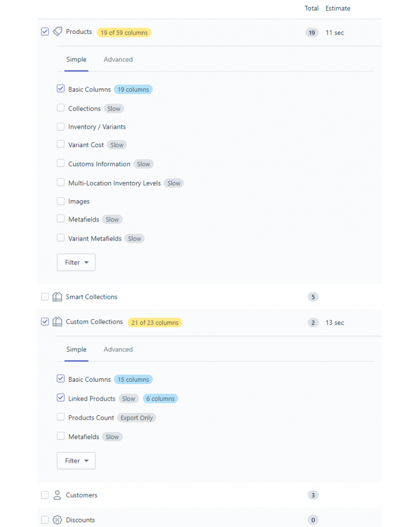
Task: Click the Smart Collections icon
Action: pos(57,297)
